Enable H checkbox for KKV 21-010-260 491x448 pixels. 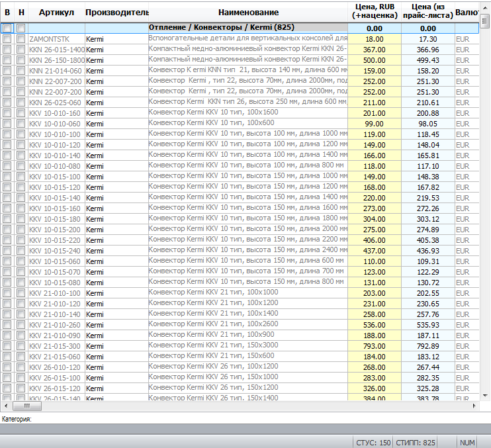pyautogui.click(x=21, y=325)
